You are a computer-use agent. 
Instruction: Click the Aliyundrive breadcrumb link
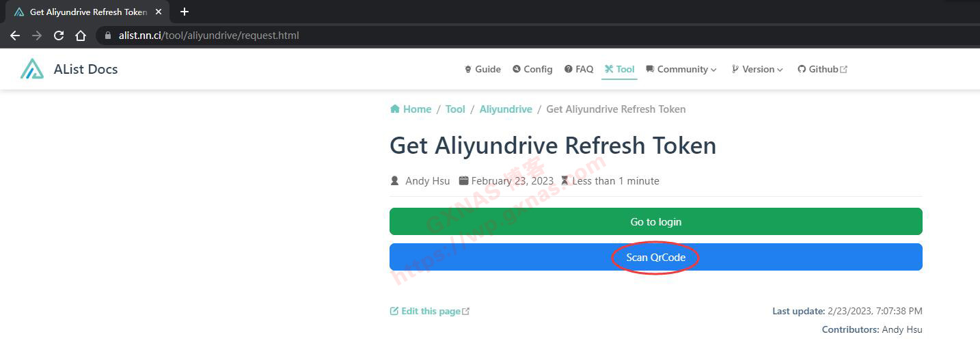click(506, 109)
